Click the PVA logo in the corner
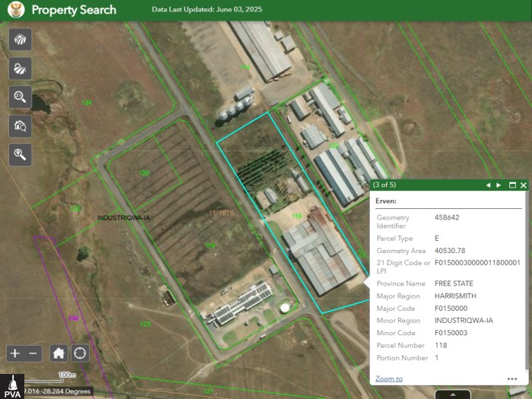Image resolution: width=532 pixels, height=399 pixels. pos(12,386)
